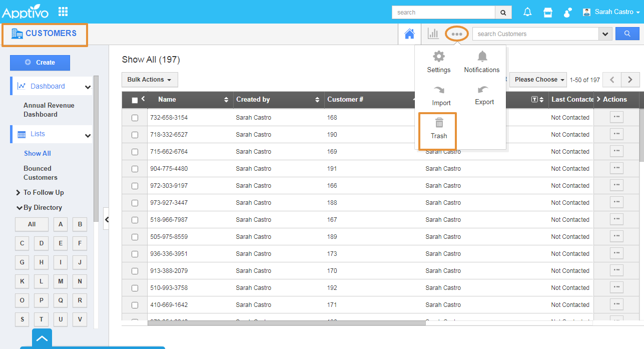Tick the checkbox for customer 732-658-3154
The height and width of the screenshot is (349, 644).
[135, 118]
